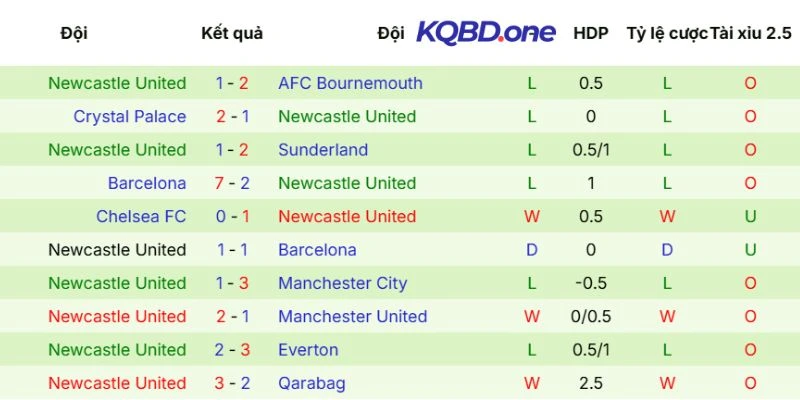
Task: Open the AFC Bournemouth team link
Action: coord(350,83)
